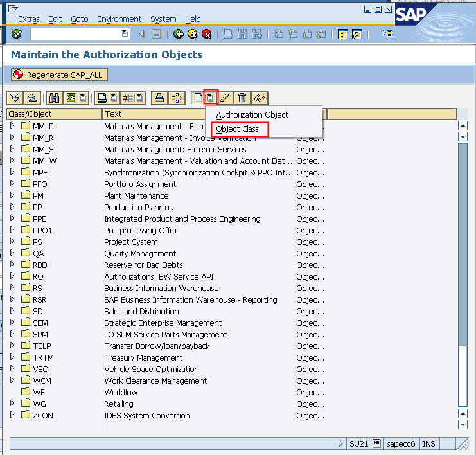The height and width of the screenshot is (455, 476).
Task: Expand the PM Plant Maintenance node
Action: pyautogui.click(x=12, y=195)
